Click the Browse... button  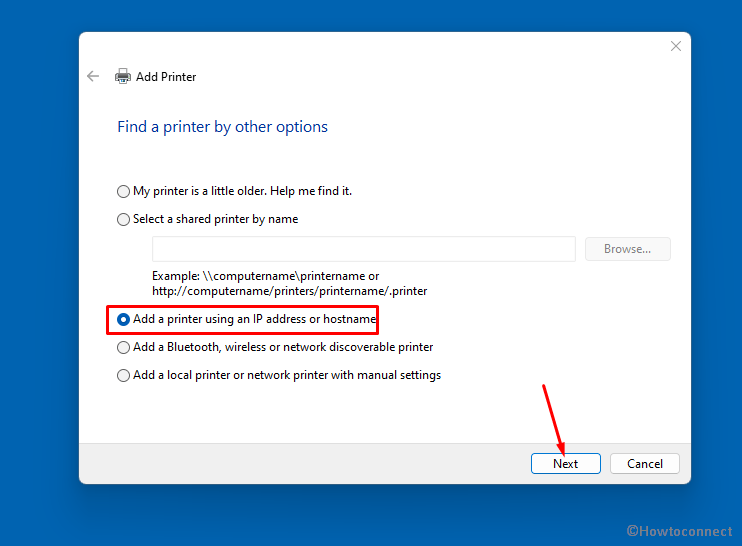click(x=627, y=249)
